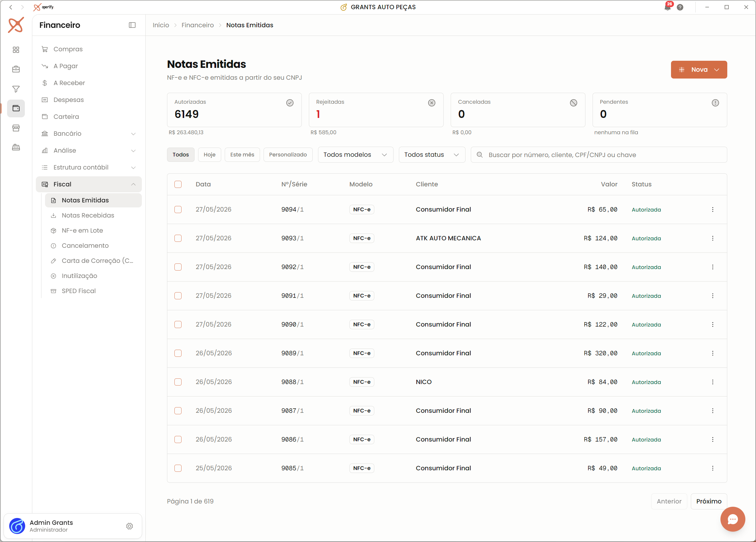Viewport: 756px width, 542px height.
Task: Open the Compras menu item
Action: point(89,49)
